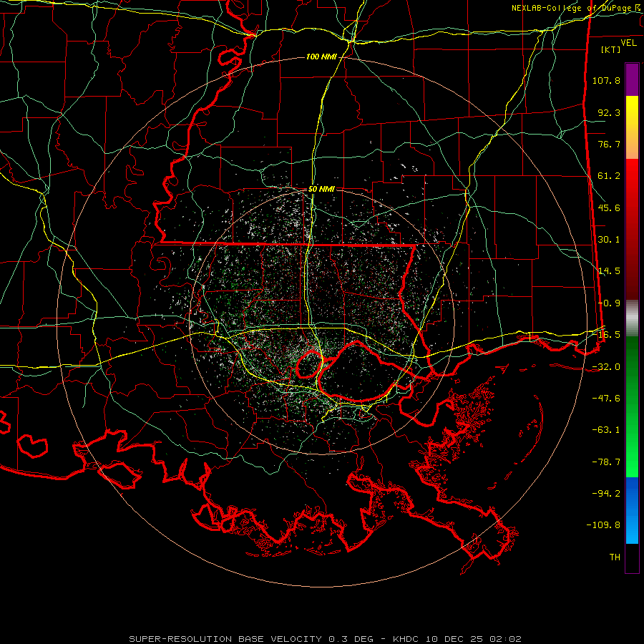644x644 pixels.
Task: Click the 76.7 velocity scale label
Action: [609, 144]
